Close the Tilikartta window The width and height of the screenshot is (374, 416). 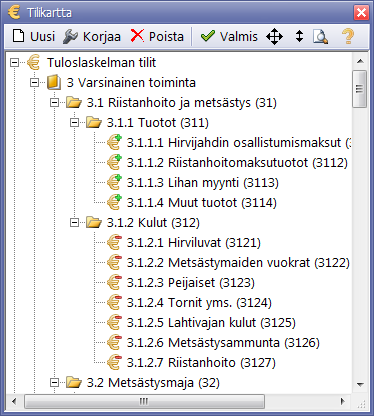point(361,13)
